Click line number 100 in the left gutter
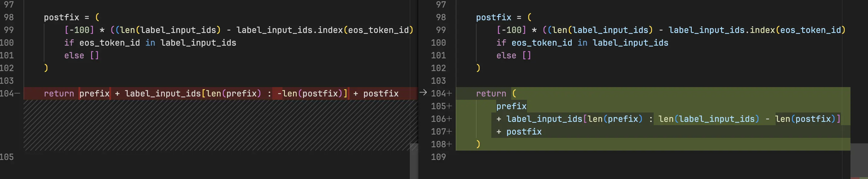This screenshot has height=179, width=868. pos(7,43)
